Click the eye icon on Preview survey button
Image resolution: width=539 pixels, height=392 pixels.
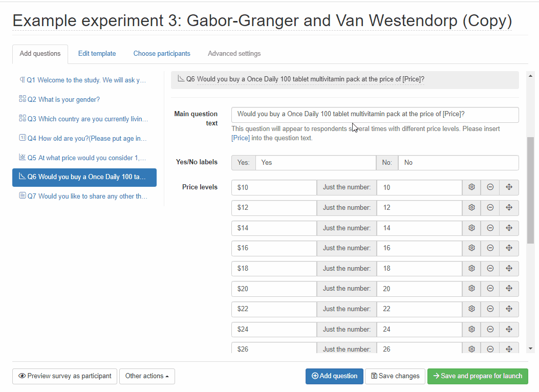coord(22,376)
